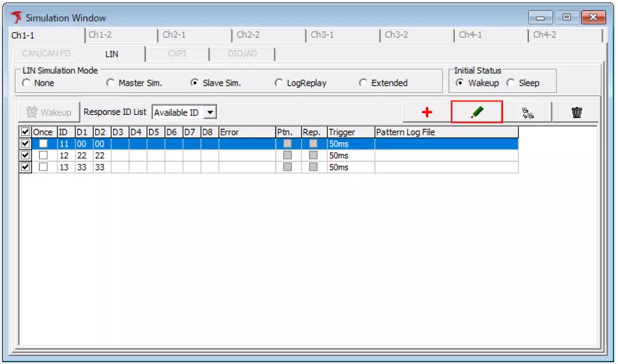This screenshot has width=618, height=364.
Task: Click the Simulation Window title bar app icon
Action: (x=16, y=17)
